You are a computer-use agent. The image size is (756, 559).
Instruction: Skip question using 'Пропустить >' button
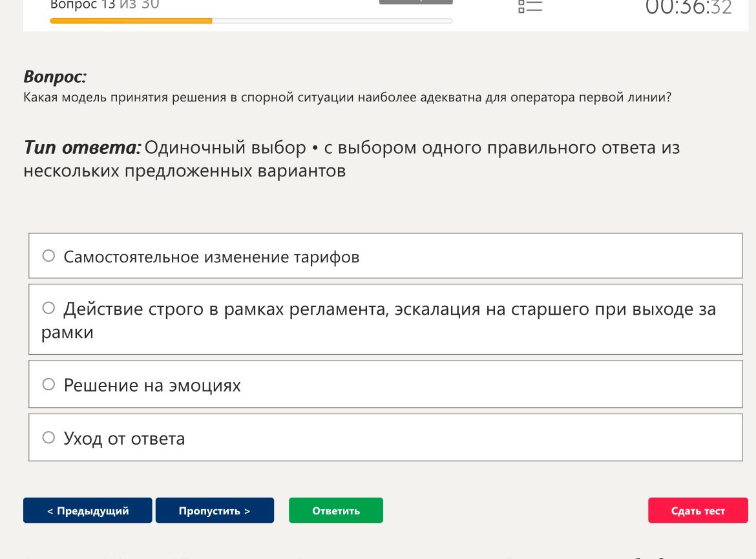pyautogui.click(x=215, y=511)
